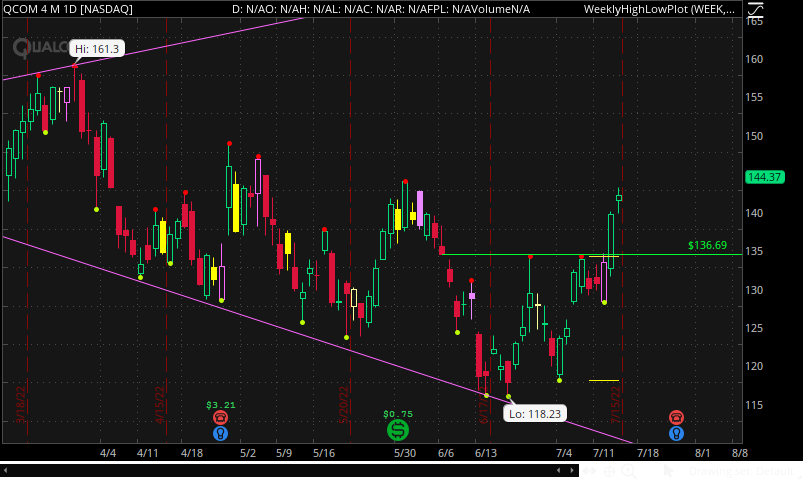803x481 pixels.
Task: Click the 140 price axis label
Action: (x=754, y=213)
